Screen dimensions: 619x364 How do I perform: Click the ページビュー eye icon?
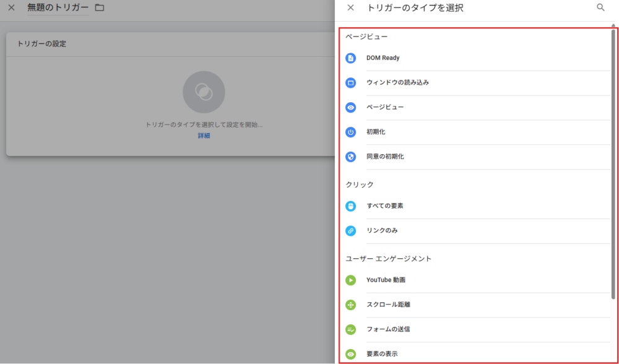click(351, 108)
